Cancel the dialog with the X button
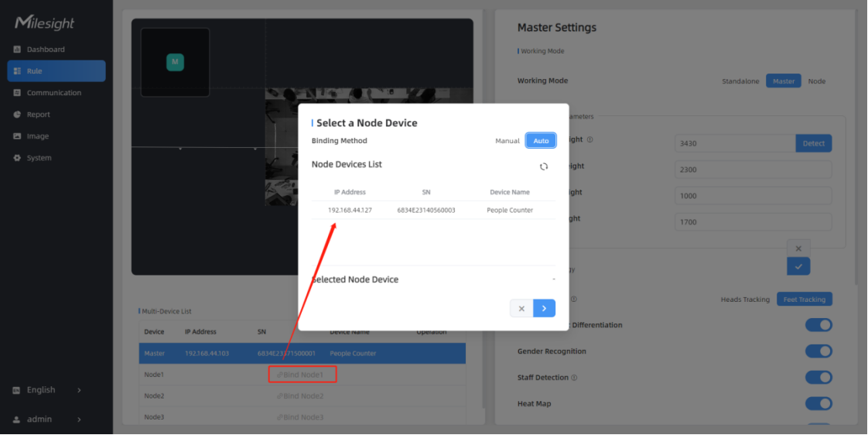Screen dimensions: 868x435 (x=521, y=309)
